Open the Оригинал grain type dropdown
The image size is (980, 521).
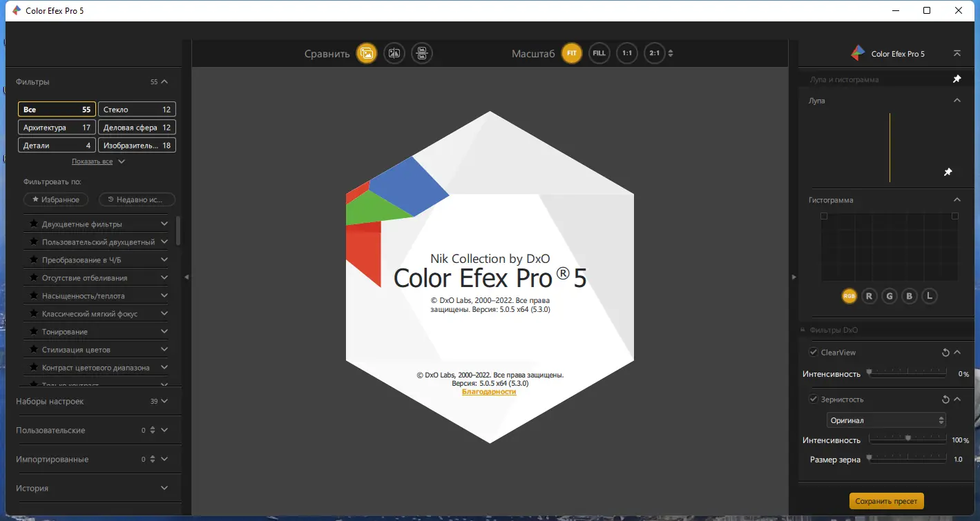click(x=886, y=420)
